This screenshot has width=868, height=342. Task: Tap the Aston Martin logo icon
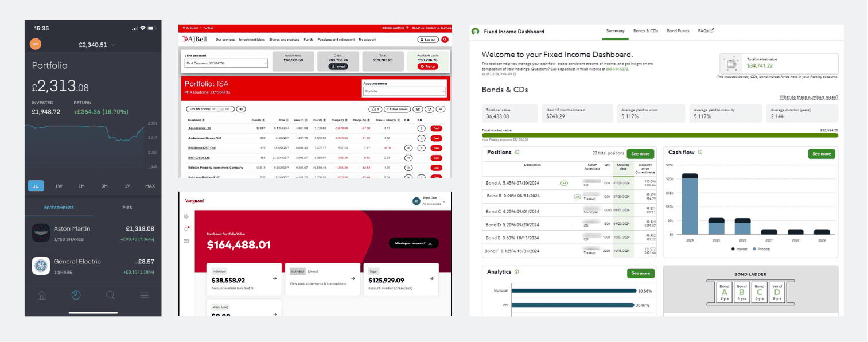tap(41, 232)
